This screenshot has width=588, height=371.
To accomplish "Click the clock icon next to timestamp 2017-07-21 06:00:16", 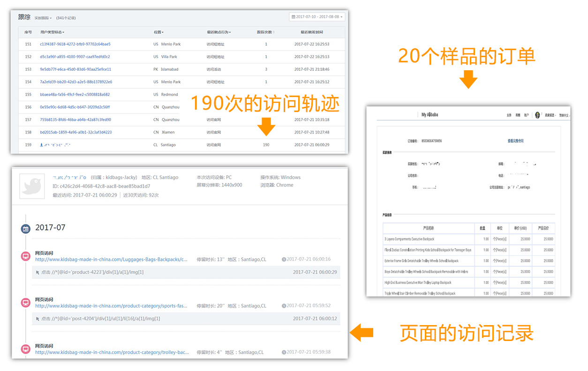I will point(285,259).
